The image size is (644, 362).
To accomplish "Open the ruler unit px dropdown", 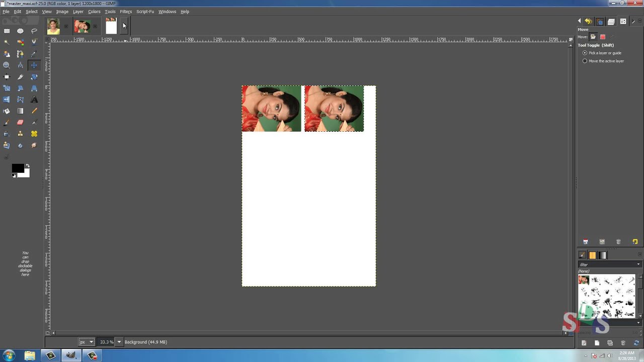I will click(87, 342).
